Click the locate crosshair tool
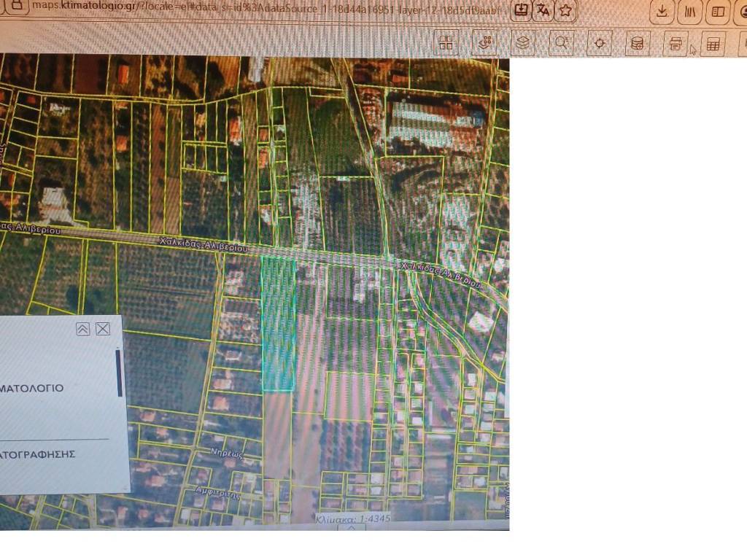This screenshot has width=747, height=560. point(600,43)
